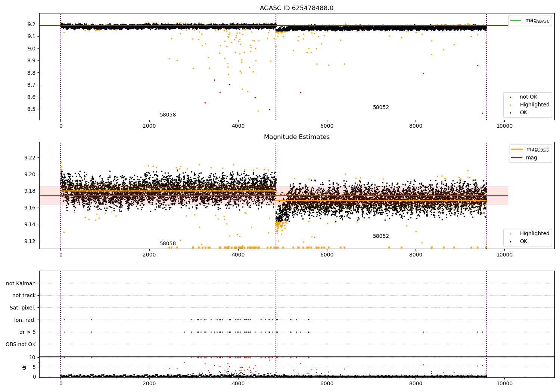
Task: Click the "dr > 5" row label
Action: (28, 332)
